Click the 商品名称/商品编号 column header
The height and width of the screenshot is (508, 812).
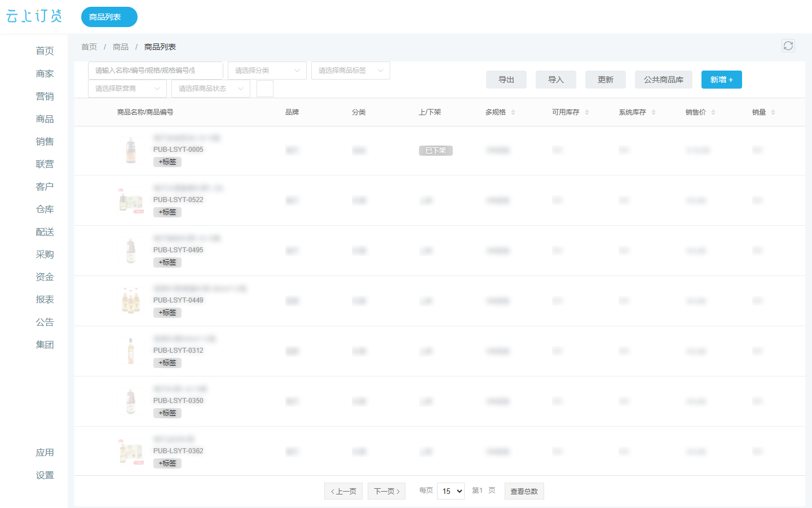coord(145,112)
